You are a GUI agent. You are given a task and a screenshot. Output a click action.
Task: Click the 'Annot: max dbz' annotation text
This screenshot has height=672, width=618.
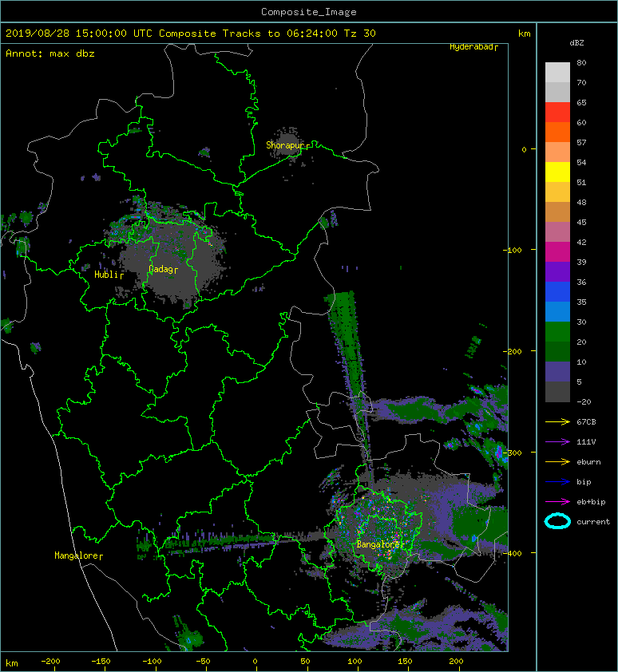(x=50, y=53)
